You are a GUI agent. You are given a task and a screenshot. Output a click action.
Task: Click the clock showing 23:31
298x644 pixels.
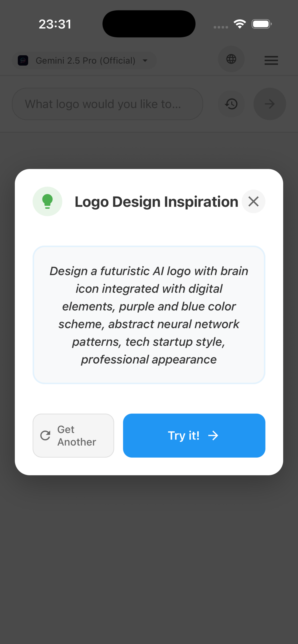55,24
